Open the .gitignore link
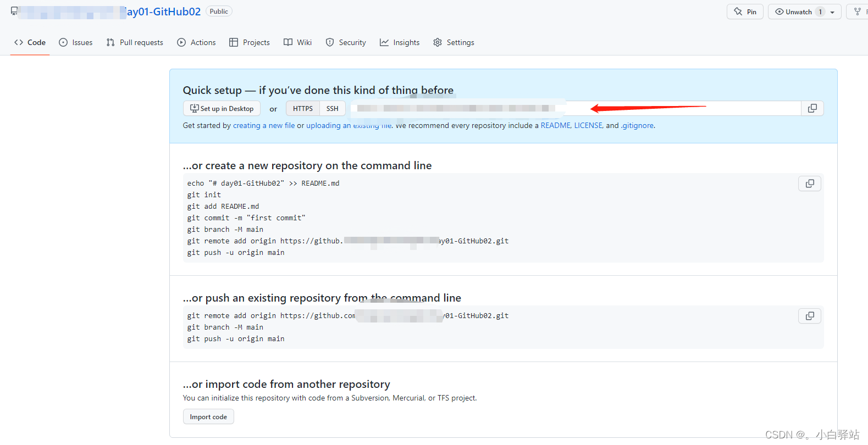The image size is (868, 445). [x=637, y=125]
